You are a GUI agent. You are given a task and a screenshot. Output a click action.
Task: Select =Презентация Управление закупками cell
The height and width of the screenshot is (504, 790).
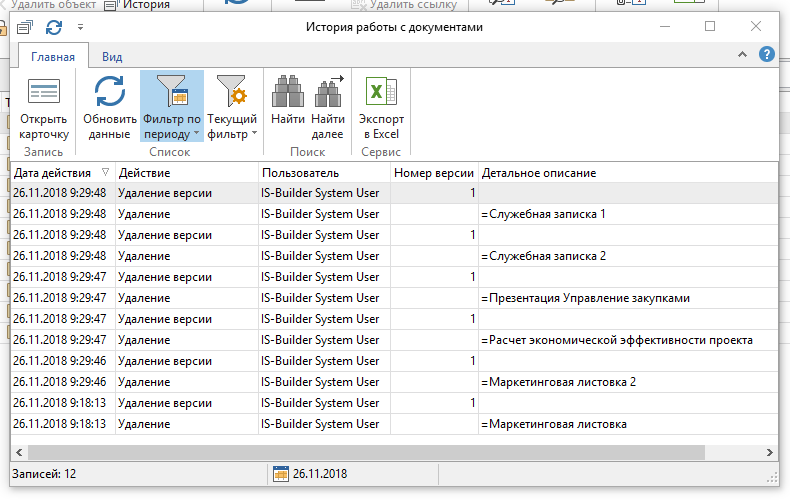click(628, 298)
